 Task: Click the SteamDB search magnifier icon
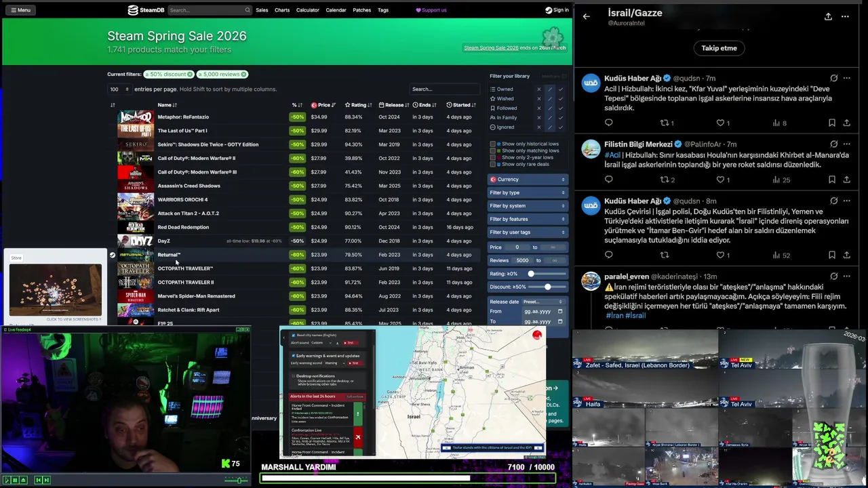(248, 10)
